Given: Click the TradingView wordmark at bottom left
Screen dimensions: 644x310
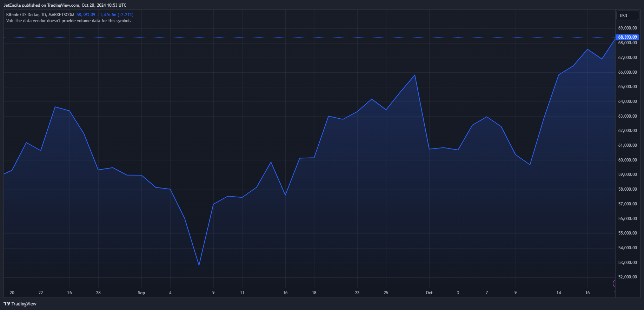Looking at the screenshot, I should (24, 304).
